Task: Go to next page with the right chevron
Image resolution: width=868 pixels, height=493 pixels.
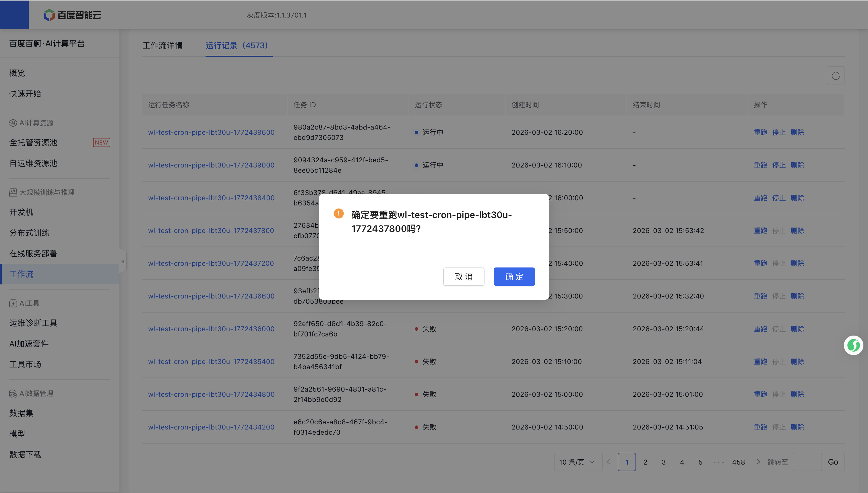Action: (758, 462)
